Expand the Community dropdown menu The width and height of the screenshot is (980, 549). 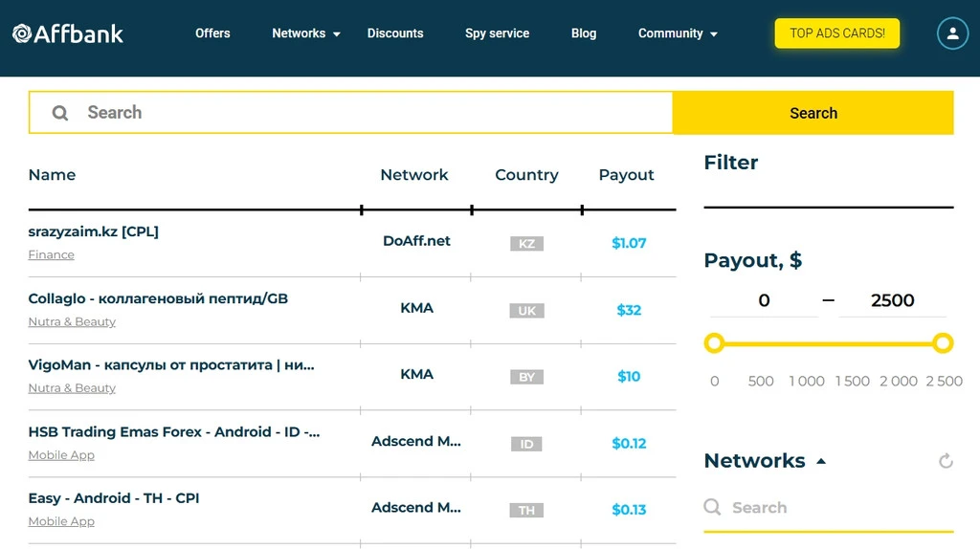[678, 33]
